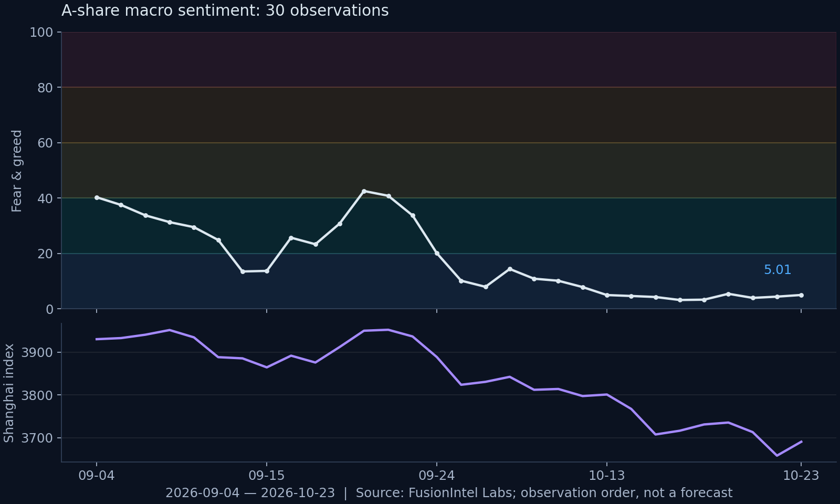Click the chart title A-share macro sentiment
Screen dimensions: 840x504
(225, 10)
